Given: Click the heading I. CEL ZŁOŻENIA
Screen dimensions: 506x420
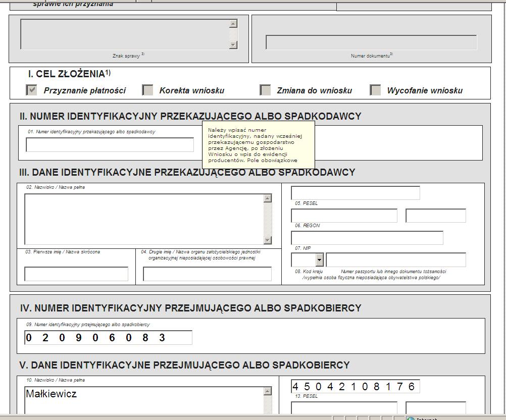Looking at the screenshot, I should coord(69,74).
